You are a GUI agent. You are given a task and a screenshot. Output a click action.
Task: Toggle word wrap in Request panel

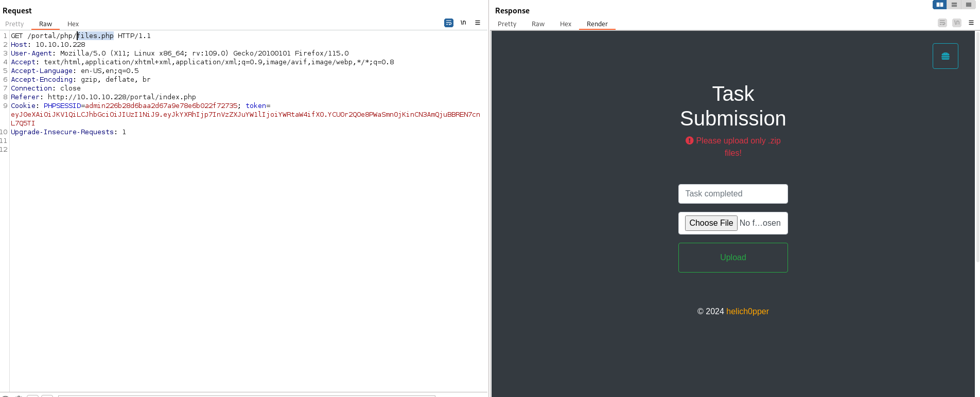(x=448, y=23)
